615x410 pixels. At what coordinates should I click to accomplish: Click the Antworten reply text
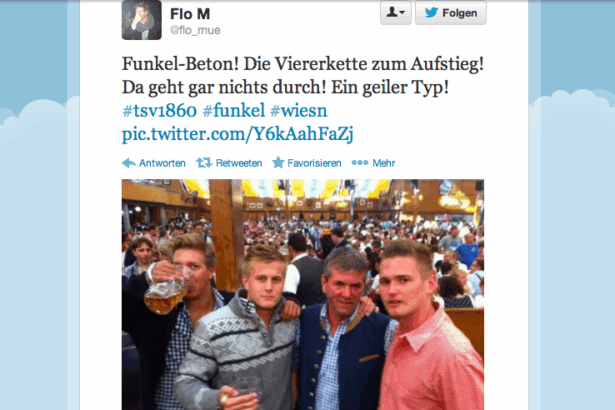pyautogui.click(x=162, y=163)
